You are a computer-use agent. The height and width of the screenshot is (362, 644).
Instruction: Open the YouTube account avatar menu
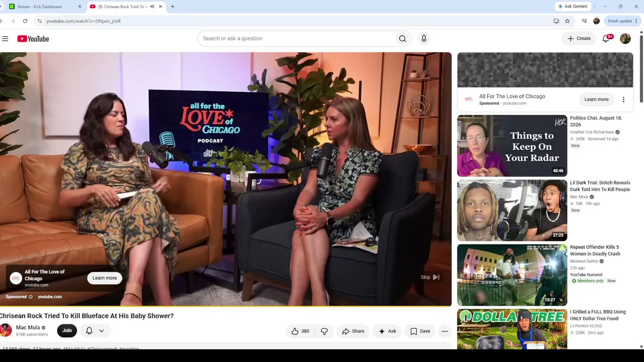[x=625, y=39]
